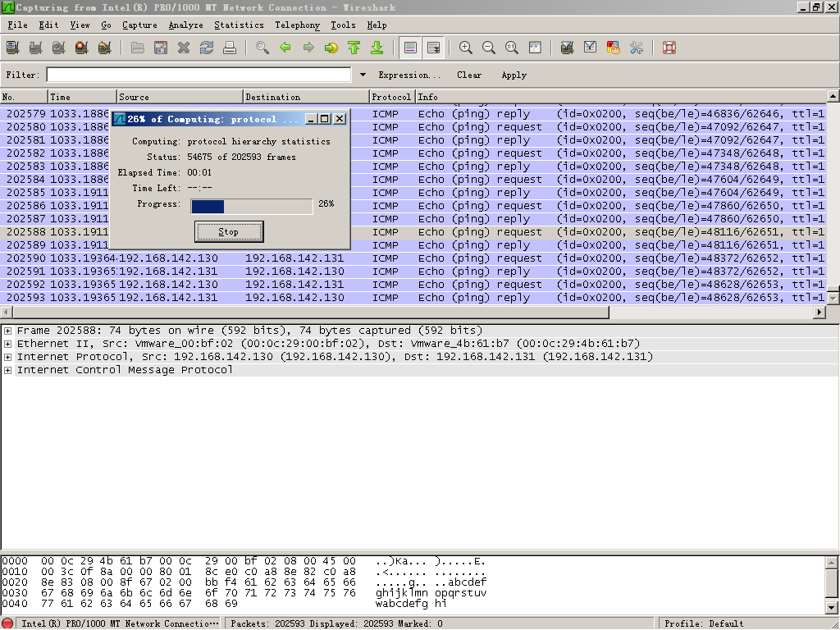
Task: Select packet 202590 row
Action: [x=413, y=258]
